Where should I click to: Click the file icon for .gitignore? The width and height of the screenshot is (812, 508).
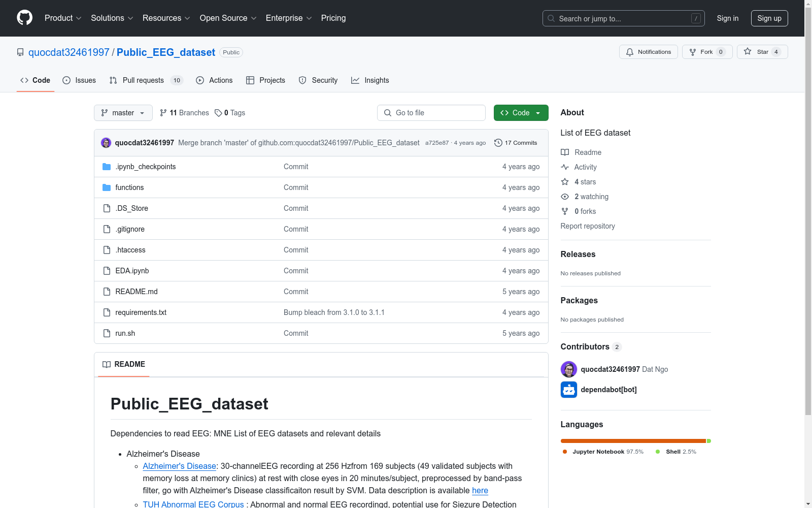[107, 229]
